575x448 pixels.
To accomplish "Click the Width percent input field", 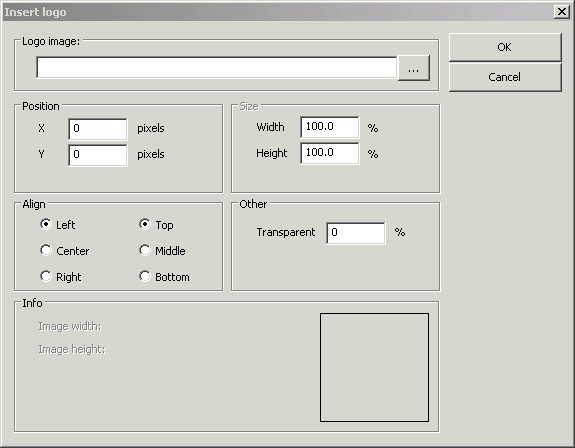I will tap(330, 127).
